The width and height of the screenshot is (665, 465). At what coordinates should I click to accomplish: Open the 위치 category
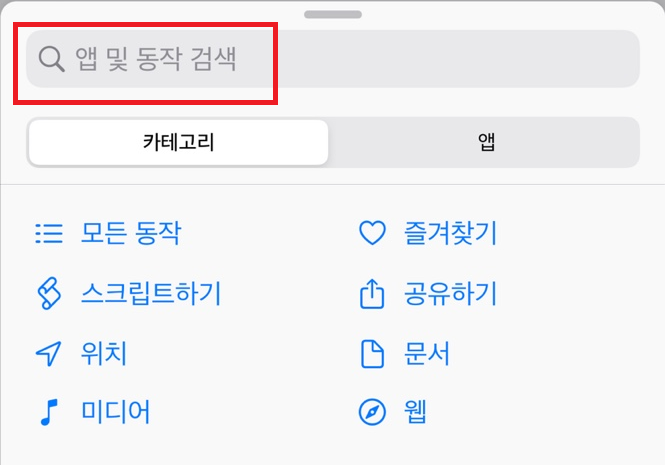pos(104,353)
